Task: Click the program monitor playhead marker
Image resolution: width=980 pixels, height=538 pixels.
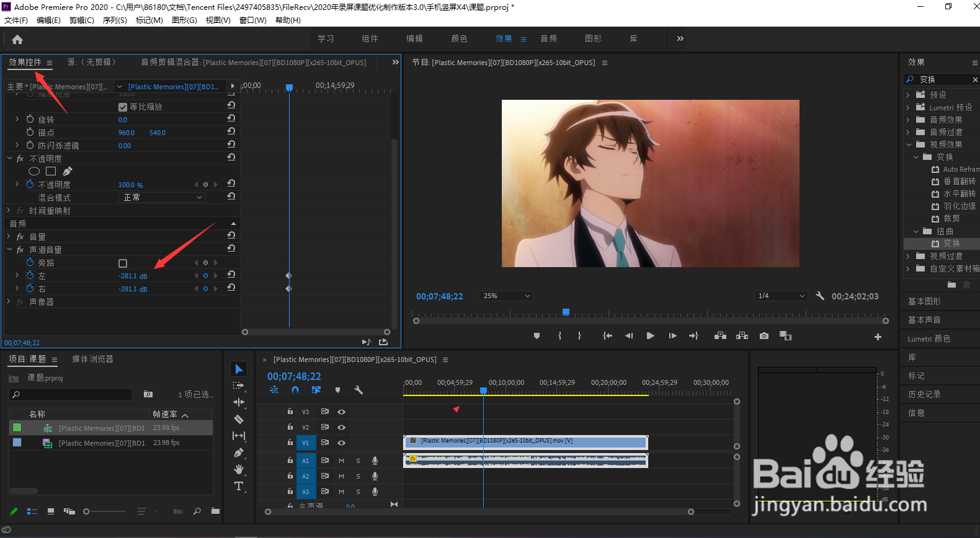Action: [566, 312]
